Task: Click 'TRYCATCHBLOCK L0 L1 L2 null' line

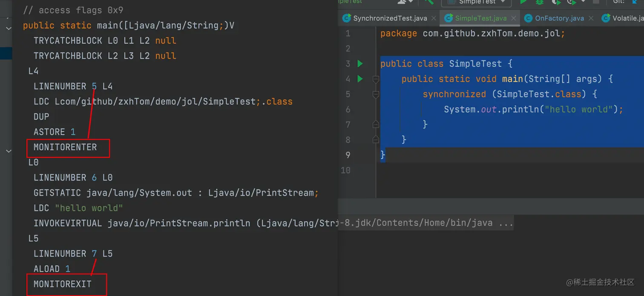Action: (105, 41)
